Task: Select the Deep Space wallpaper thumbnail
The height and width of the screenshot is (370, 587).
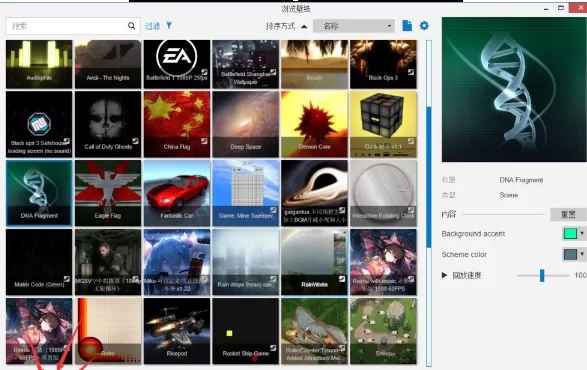Action: click(x=246, y=124)
